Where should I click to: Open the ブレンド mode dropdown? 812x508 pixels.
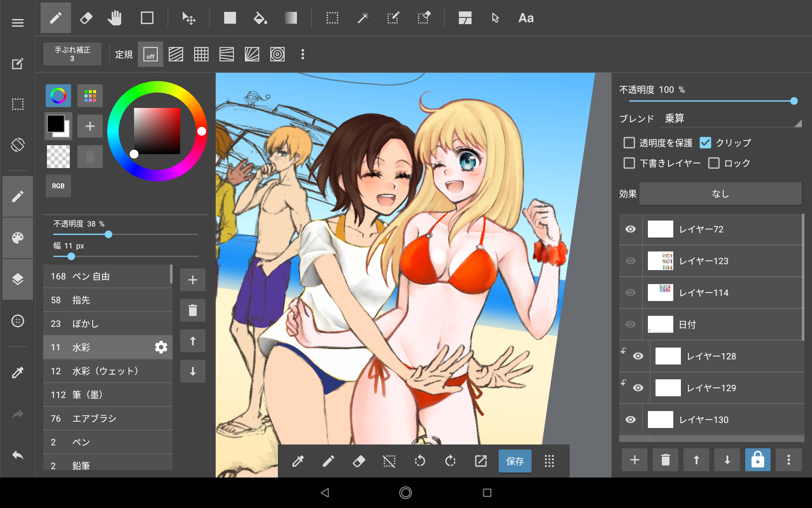click(731, 119)
